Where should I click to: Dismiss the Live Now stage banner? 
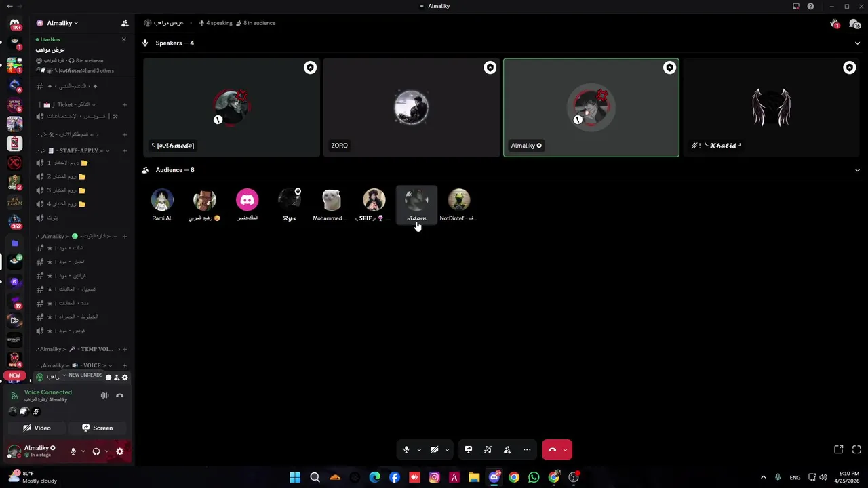(x=123, y=39)
